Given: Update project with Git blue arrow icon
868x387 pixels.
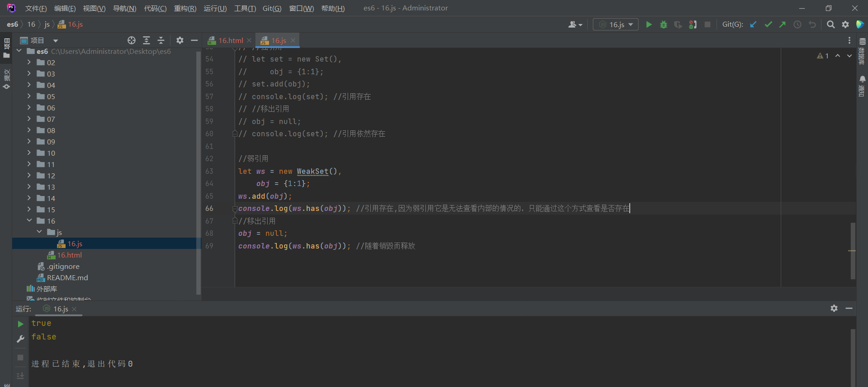Looking at the screenshot, I should pos(753,24).
